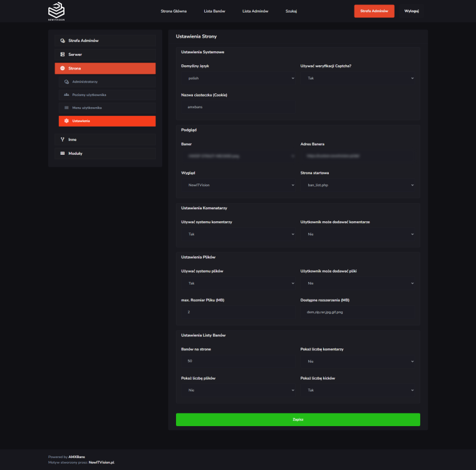476x470 pixels.
Task: Click the cookie name input field
Action: point(238,107)
